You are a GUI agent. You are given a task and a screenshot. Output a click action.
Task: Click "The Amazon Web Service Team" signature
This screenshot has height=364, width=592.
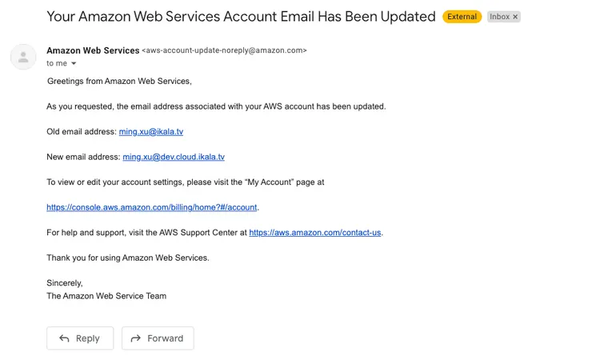click(106, 296)
